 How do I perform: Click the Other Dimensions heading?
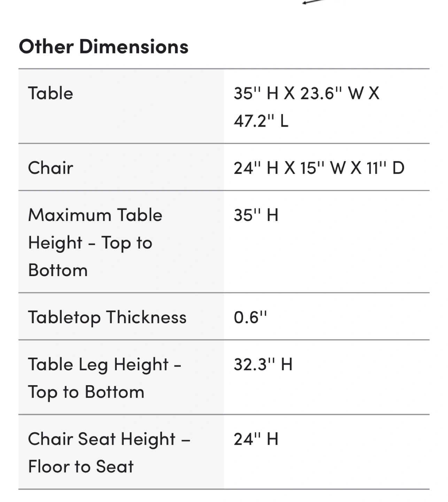pyautogui.click(x=103, y=46)
